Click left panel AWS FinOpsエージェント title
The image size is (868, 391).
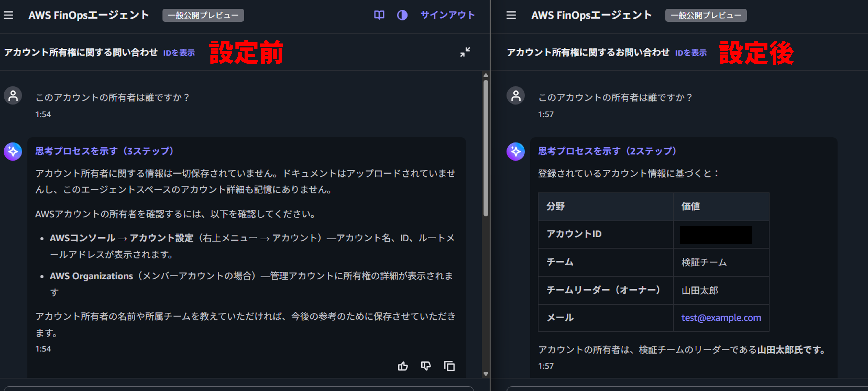pyautogui.click(x=89, y=15)
